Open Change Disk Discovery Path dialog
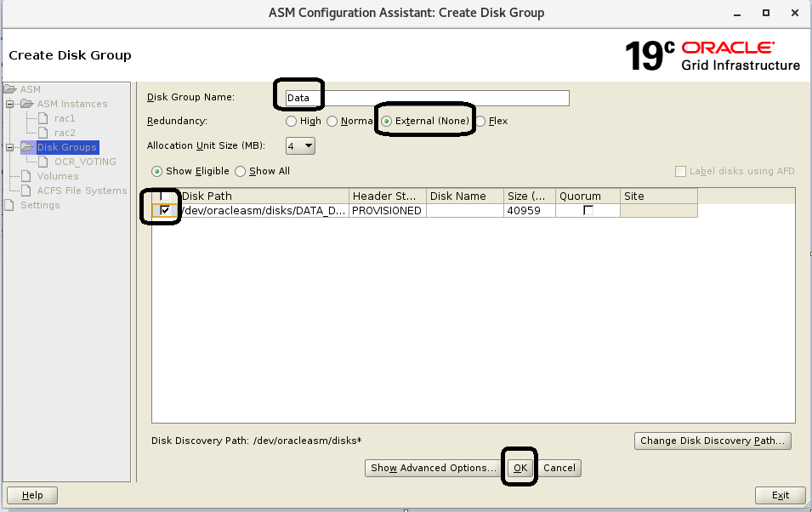The image size is (812, 512). click(x=713, y=441)
